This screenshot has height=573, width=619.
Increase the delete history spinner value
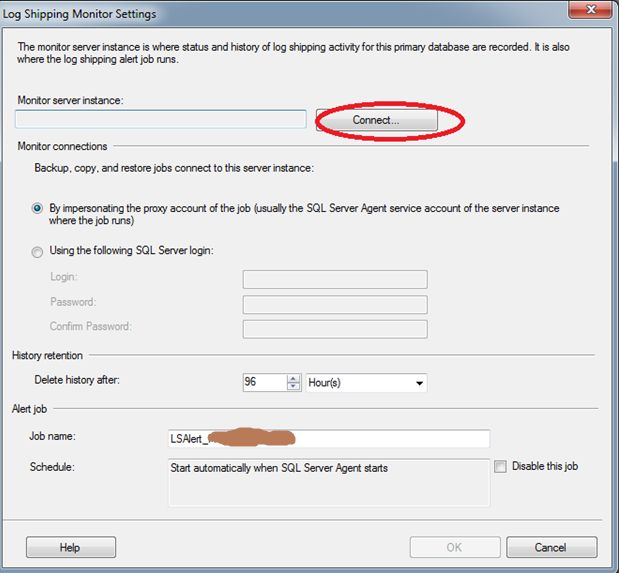click(x=293, y=378)
